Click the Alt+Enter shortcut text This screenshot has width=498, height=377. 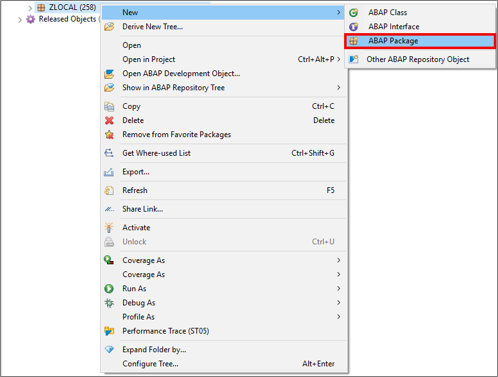tap(318, 364)
